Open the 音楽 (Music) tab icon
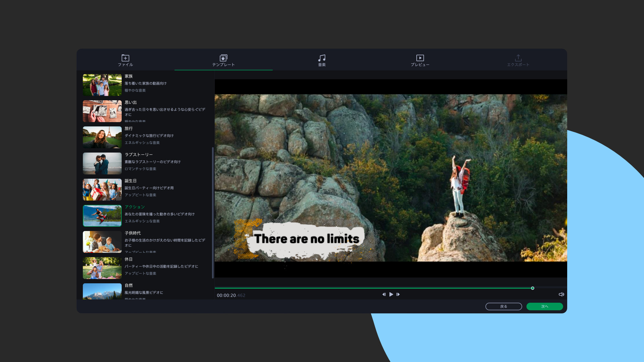The height and width of the screenshot is (362, 644). click(322, 58)
